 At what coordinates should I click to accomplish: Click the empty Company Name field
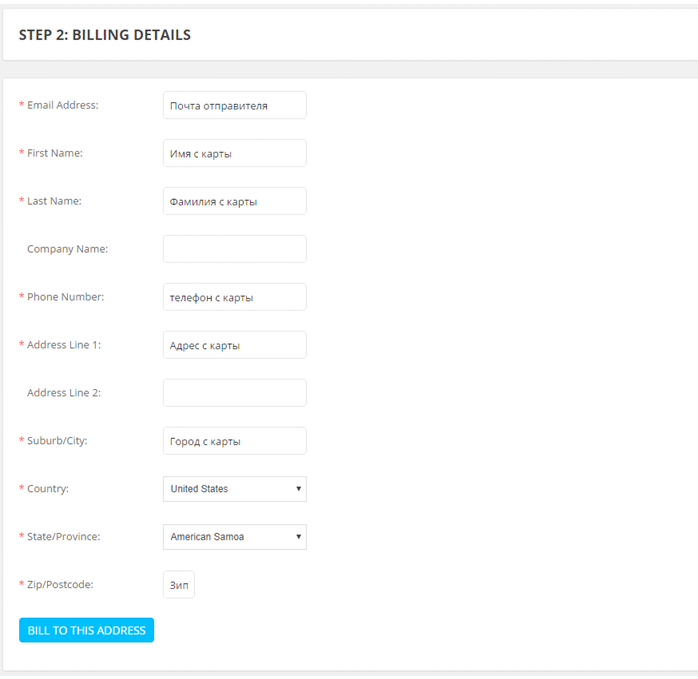click(234, 249)
